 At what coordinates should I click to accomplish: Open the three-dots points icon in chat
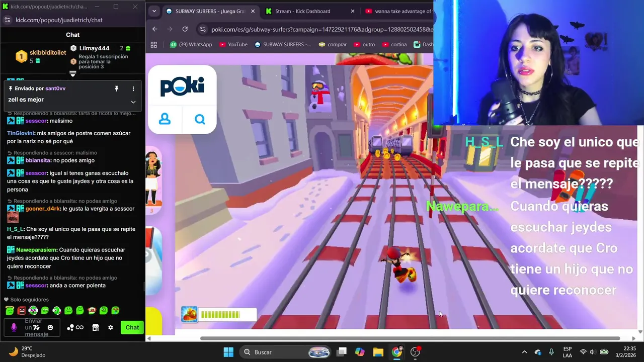pos(70,327)
